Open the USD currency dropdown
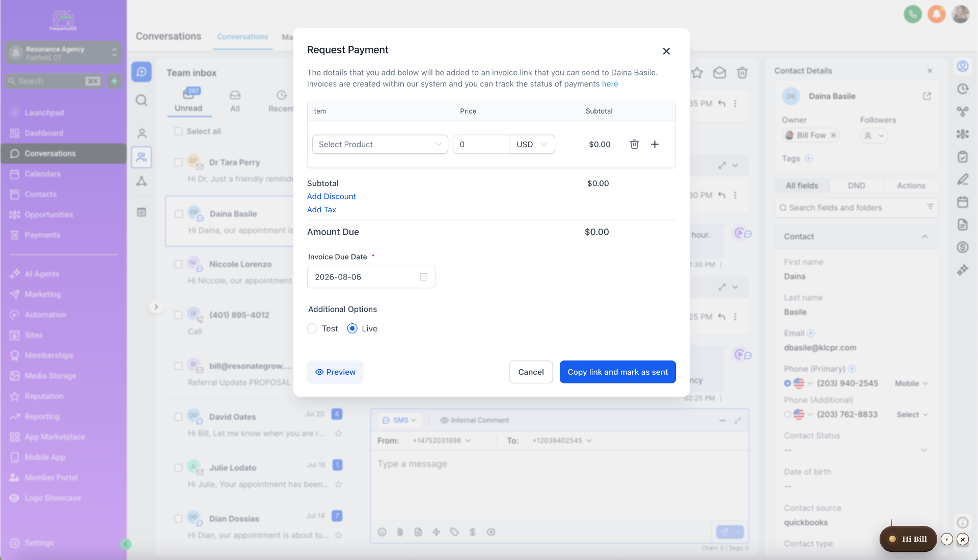The height and width of the screenshot is (560, 978). tap(532, 144)
